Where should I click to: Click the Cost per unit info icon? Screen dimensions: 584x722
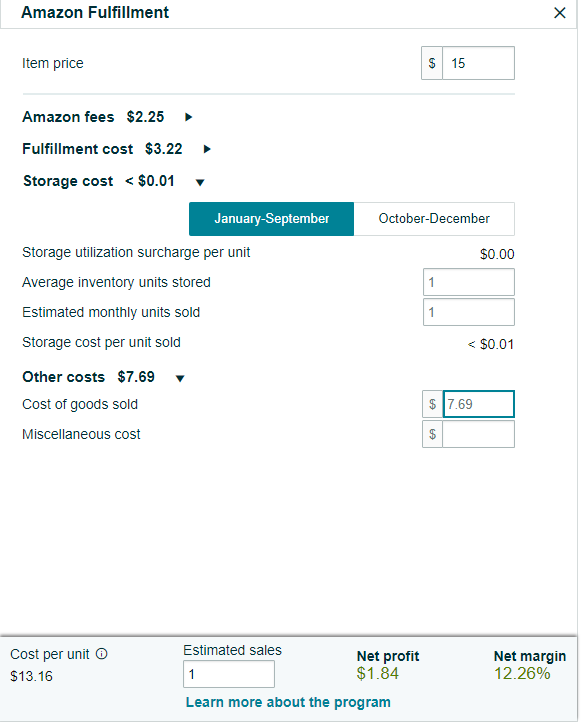point(101,654)
